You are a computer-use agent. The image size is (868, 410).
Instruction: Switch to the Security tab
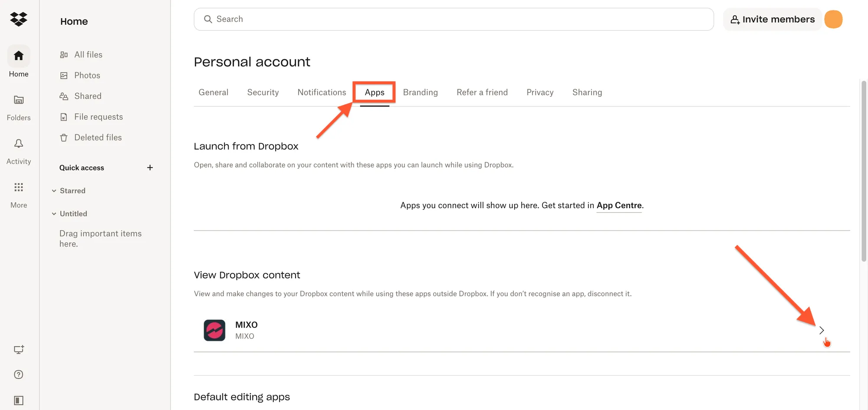(x=263, y=92)
